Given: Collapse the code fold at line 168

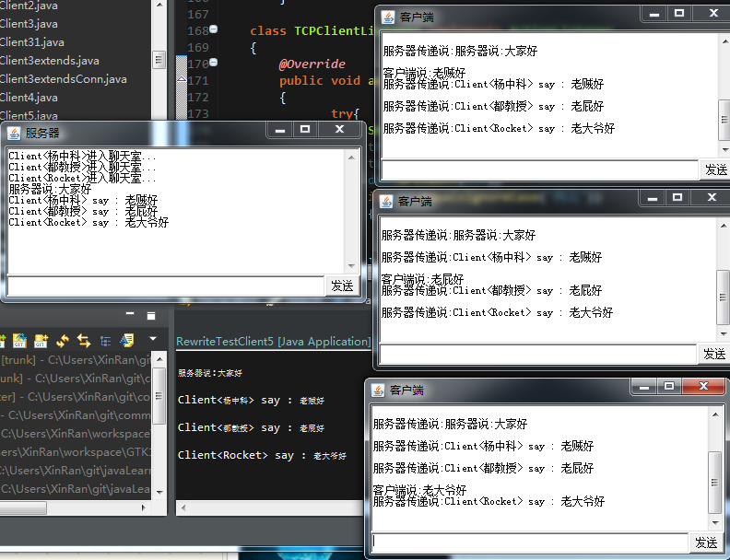Looking at the screenshot, I should [x=215, y=29].
